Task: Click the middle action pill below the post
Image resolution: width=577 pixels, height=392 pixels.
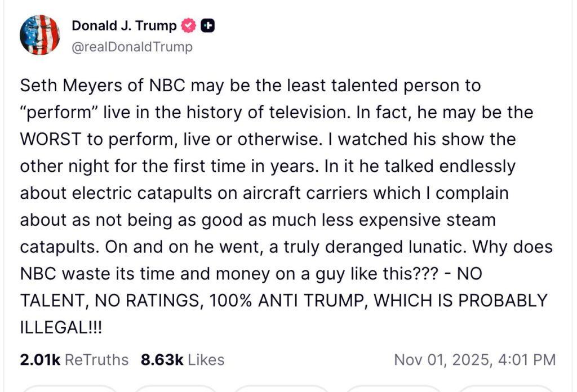Action: 281,388
